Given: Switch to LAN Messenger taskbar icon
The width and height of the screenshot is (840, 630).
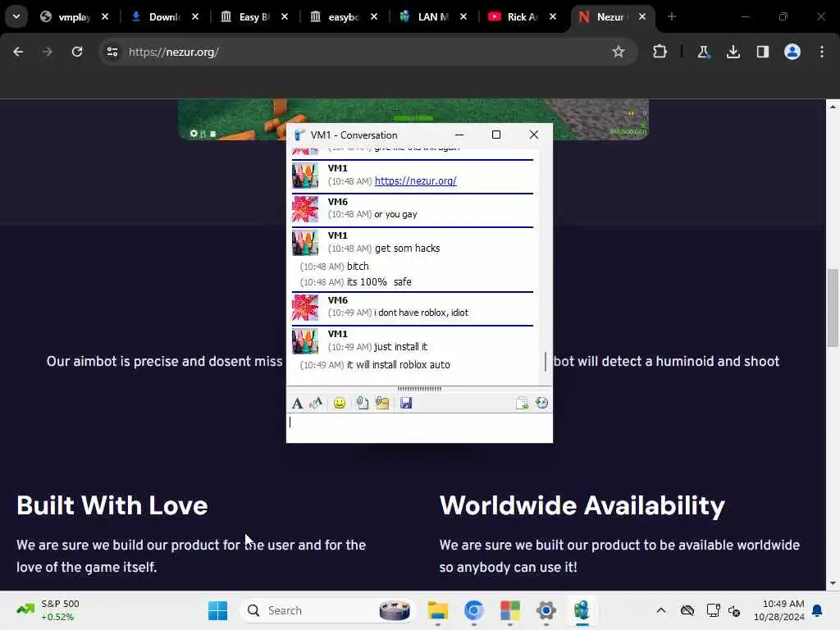Looking at the screenshot, I should [x=582, y=610].
